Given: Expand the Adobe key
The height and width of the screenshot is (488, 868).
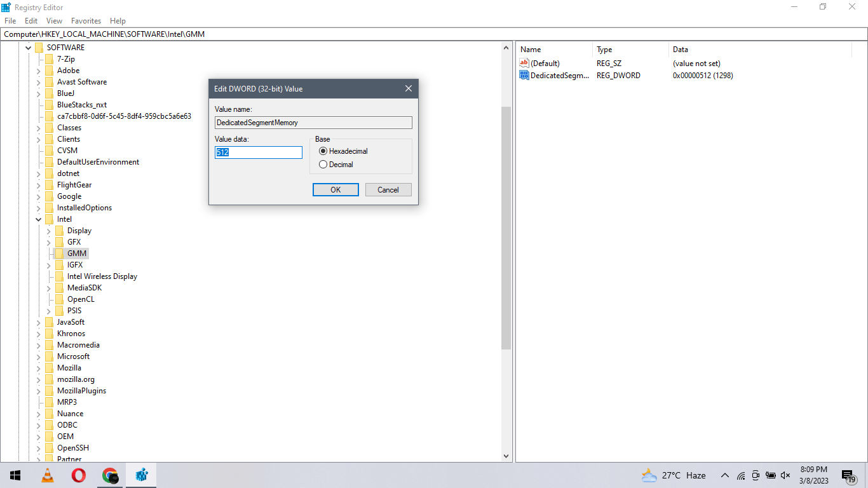Looking at the screenshot, I should 38,71.
